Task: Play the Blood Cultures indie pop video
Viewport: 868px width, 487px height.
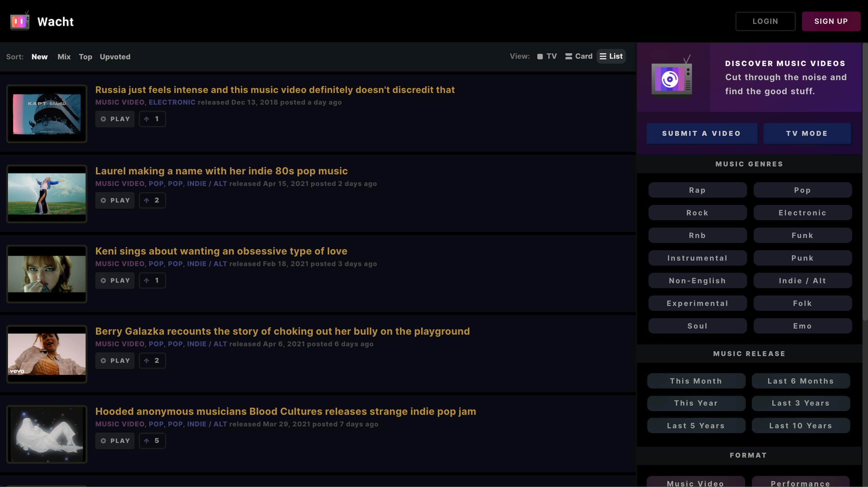Action: 115,441
